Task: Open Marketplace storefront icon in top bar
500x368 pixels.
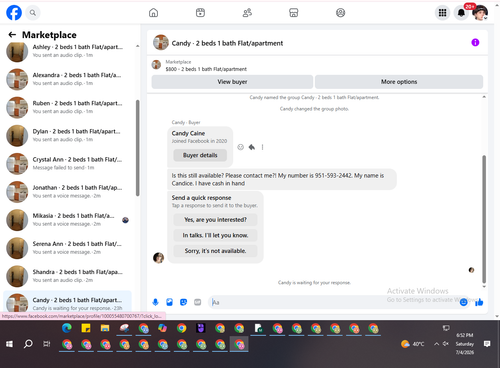Action: [294, 13]
